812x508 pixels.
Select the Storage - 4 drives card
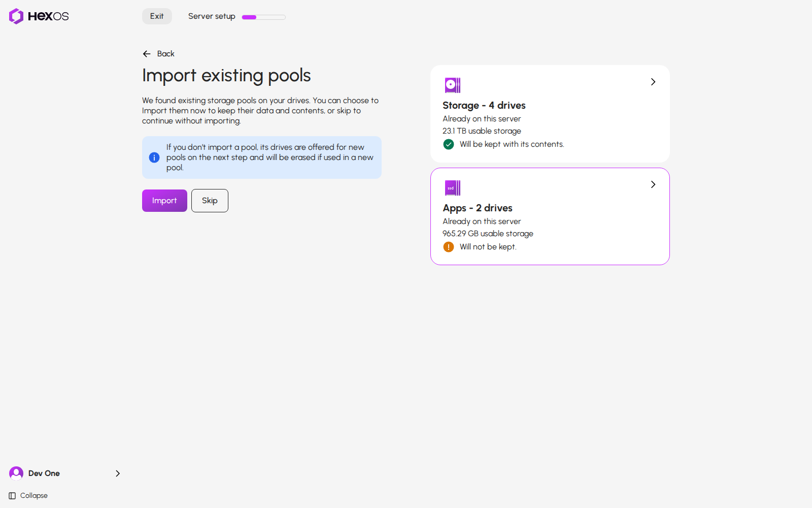[x=550, y=114]
